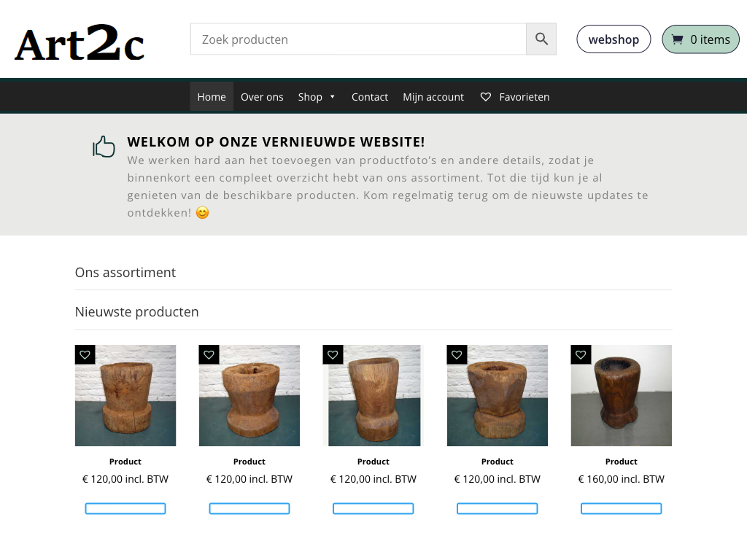This screenshot has width=747, height=560.
Task: Focus the Zoek producten search field
Action: [x=358, y=39]
